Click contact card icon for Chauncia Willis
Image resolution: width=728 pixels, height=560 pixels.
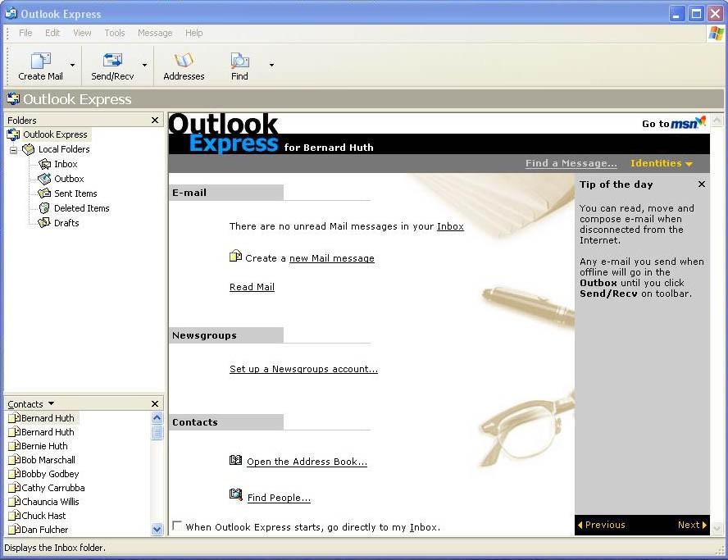[15, 502]
